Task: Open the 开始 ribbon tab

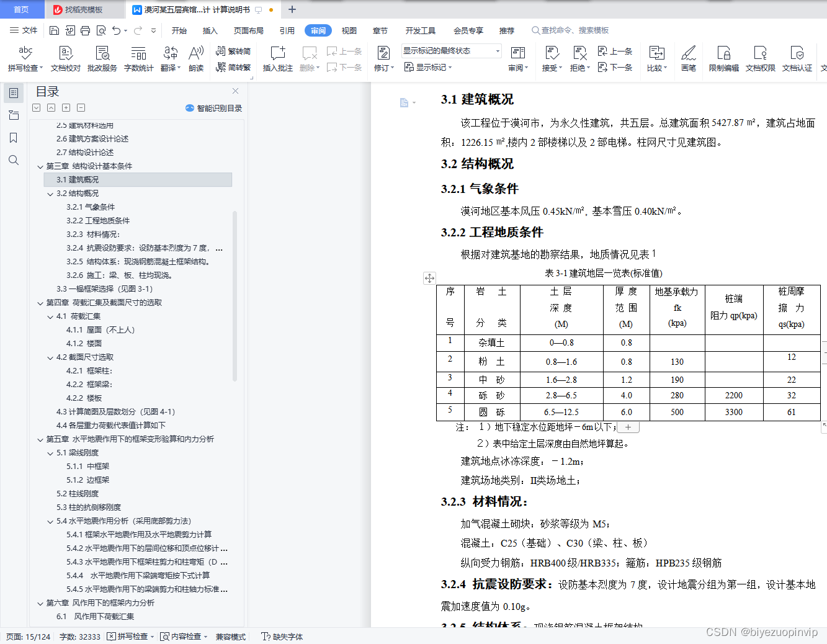Action: coord(179,30)
